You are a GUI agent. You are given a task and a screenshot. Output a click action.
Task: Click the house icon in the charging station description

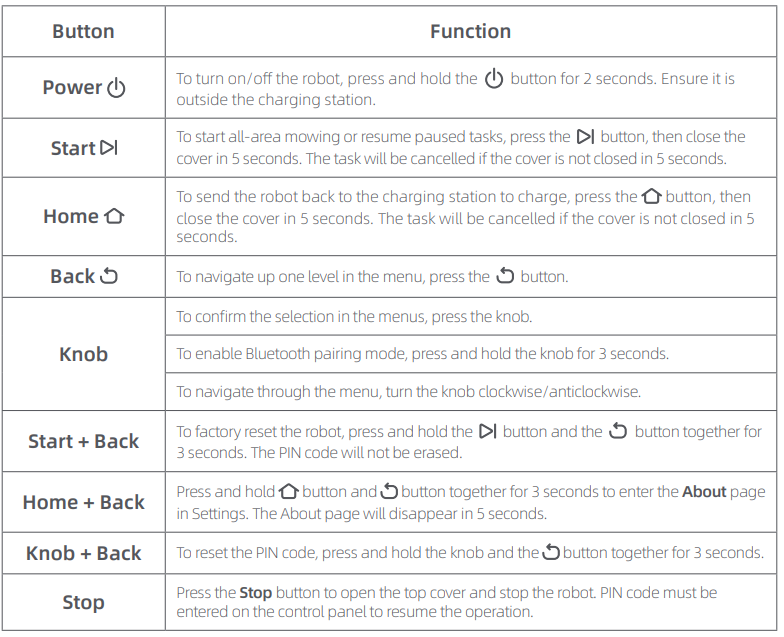pos(651,197)
